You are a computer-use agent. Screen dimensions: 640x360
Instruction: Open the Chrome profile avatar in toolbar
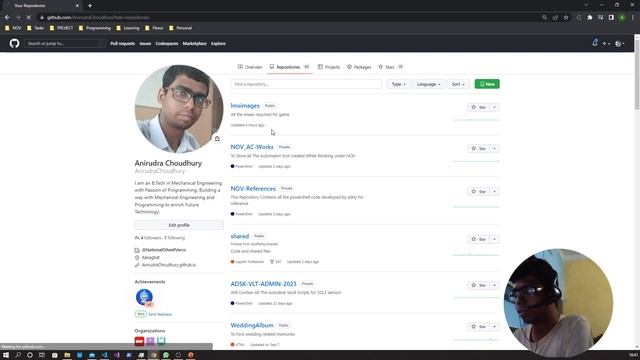(x=622, y=18)
